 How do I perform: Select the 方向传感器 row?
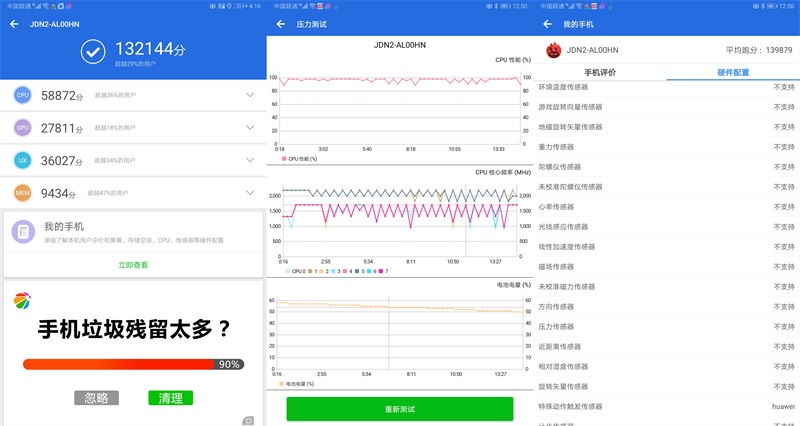click(667, 307)
